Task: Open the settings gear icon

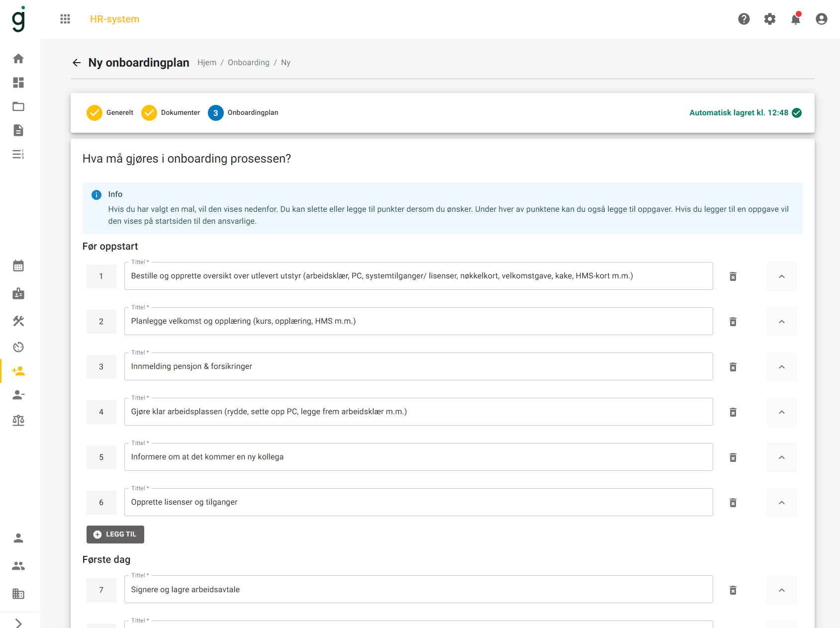Action: click(x=770, y=19)
